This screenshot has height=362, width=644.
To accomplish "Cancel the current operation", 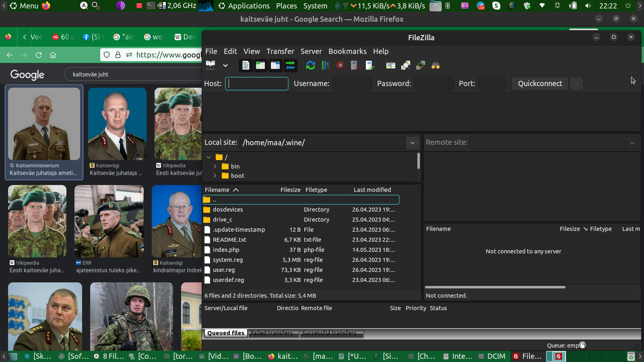I will pyautogui.click(x=340, y=65).
